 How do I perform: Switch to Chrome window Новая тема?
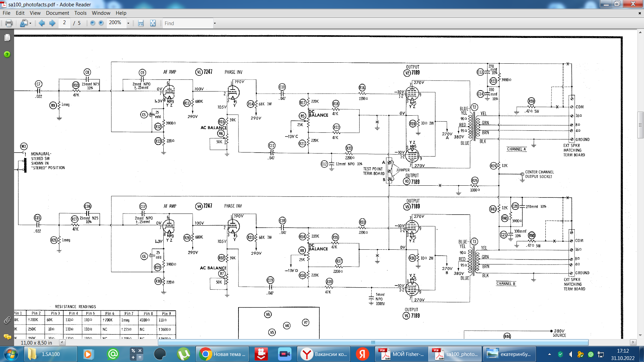pyautogui.click(x=222, y=354)
